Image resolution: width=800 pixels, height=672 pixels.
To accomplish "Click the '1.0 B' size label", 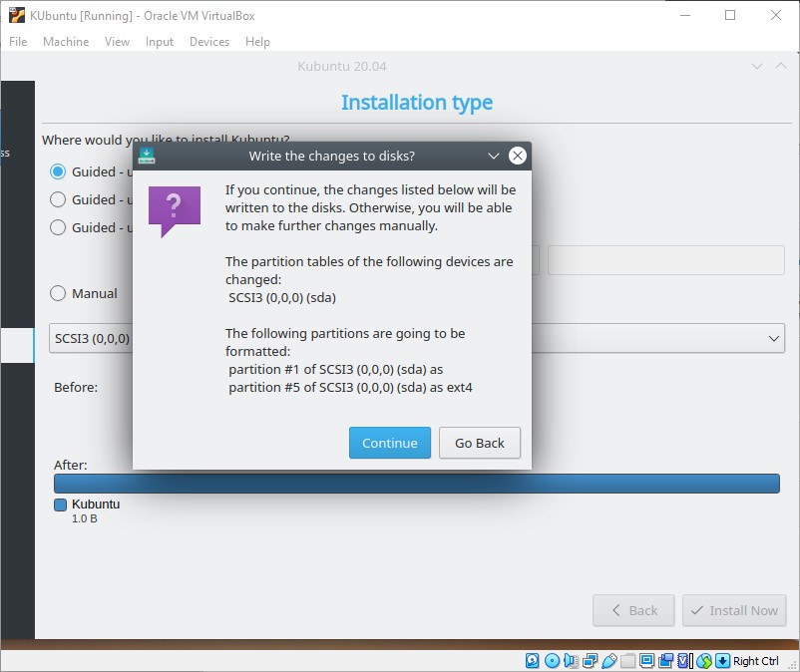I will coord(84,518).
